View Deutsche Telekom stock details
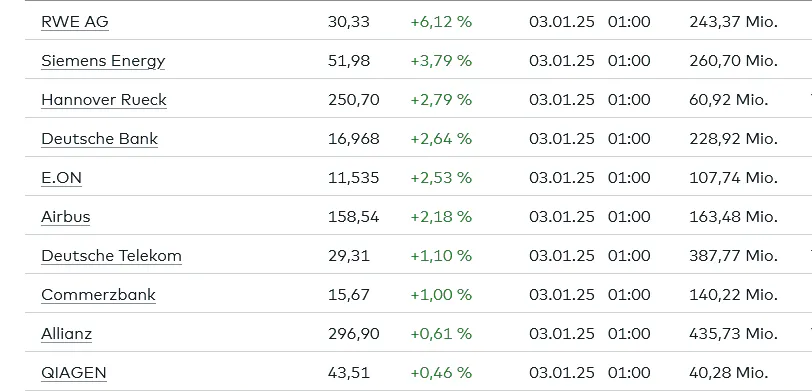 [111, 256]
